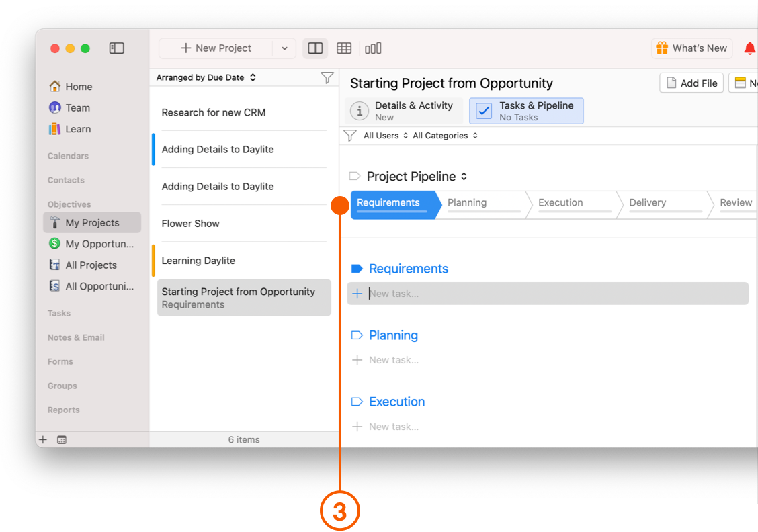Viewport: 758px width, 532px height.
Task: Click the project list filter funnel icon
Action: click(x=327, y=77)
